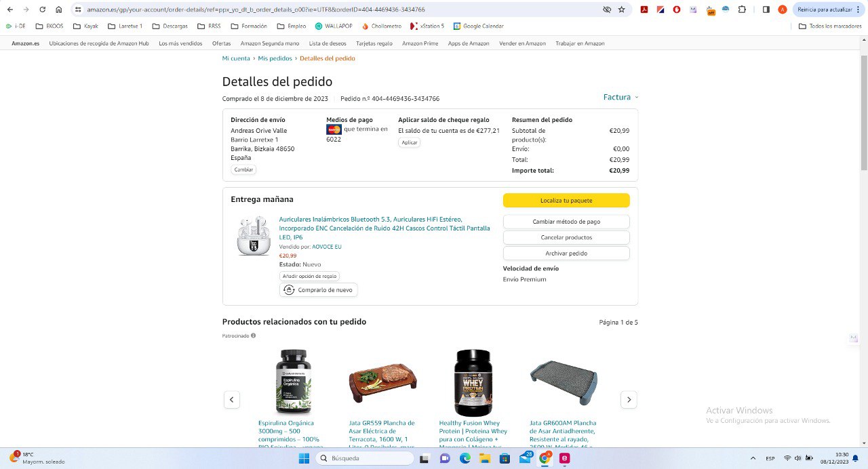
Task: Click the Cancelar productos button
Action: 566,237
